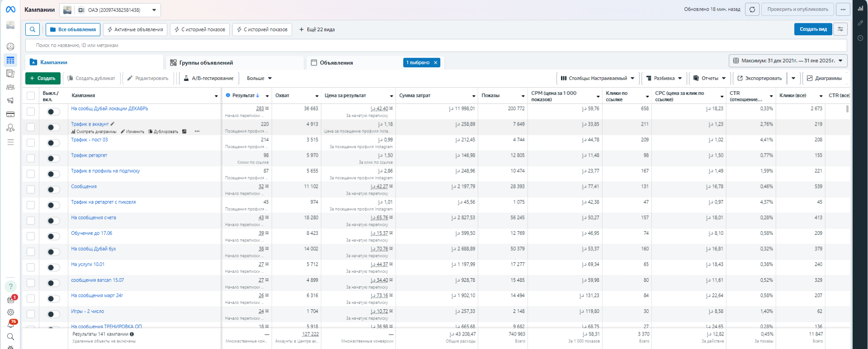
Task: Click the green Создать button
Action: pyautogui.click(x=43, y=78)
